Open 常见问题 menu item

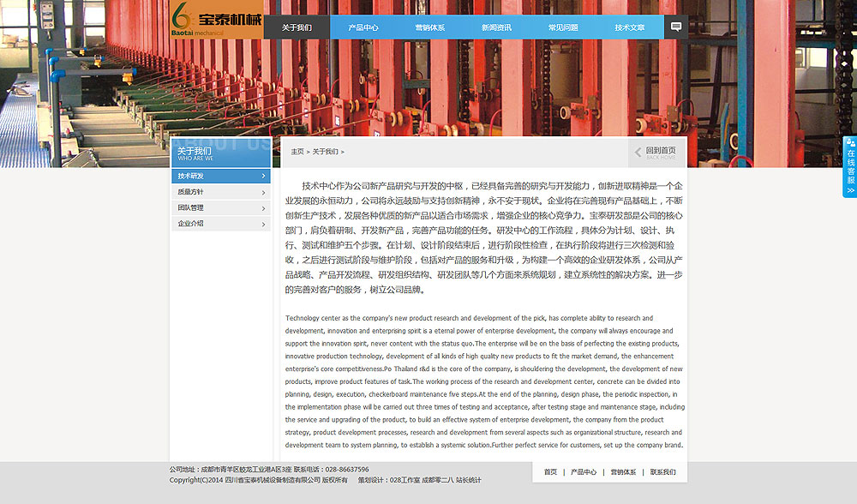tap(563, 27)
